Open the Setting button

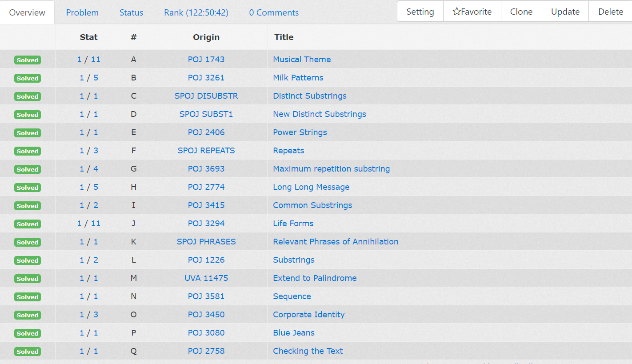pos(420,12)
